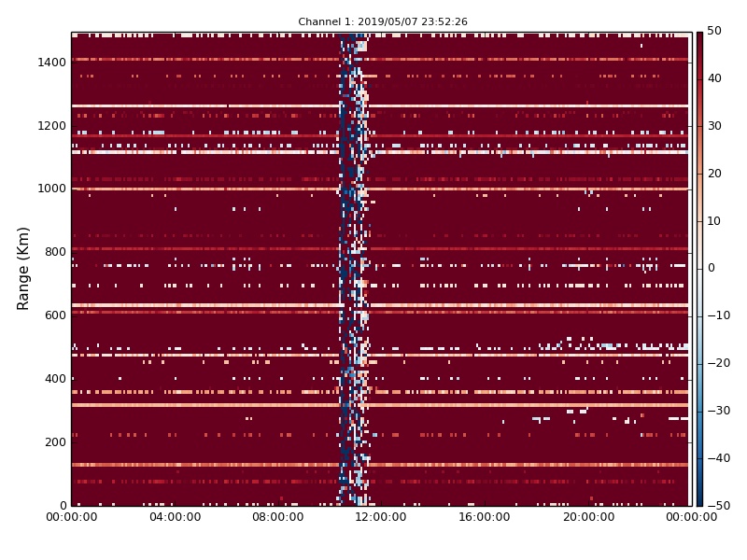
Task: Click the 400 range tick label
Action: [x=55, y=379]
